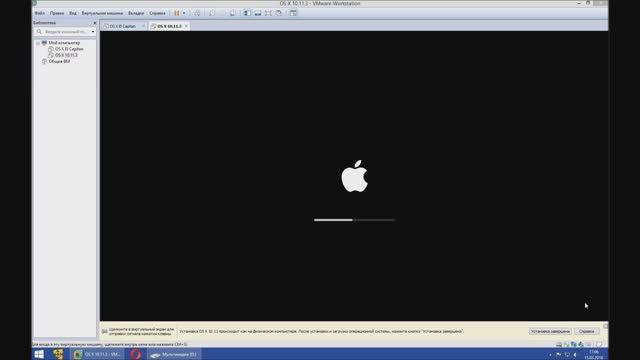This screenshot has height=360, width=640.
Task: Enter full screen mode via toolbar icon
Action: click(x=268, y=13)
